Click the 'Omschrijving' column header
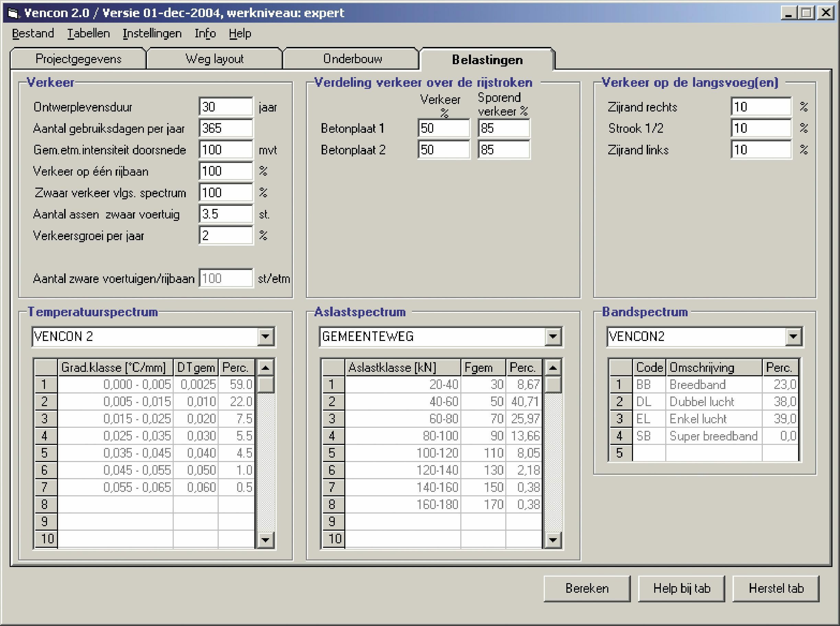This screenshot has height=626, width=840. coord(714,368)
